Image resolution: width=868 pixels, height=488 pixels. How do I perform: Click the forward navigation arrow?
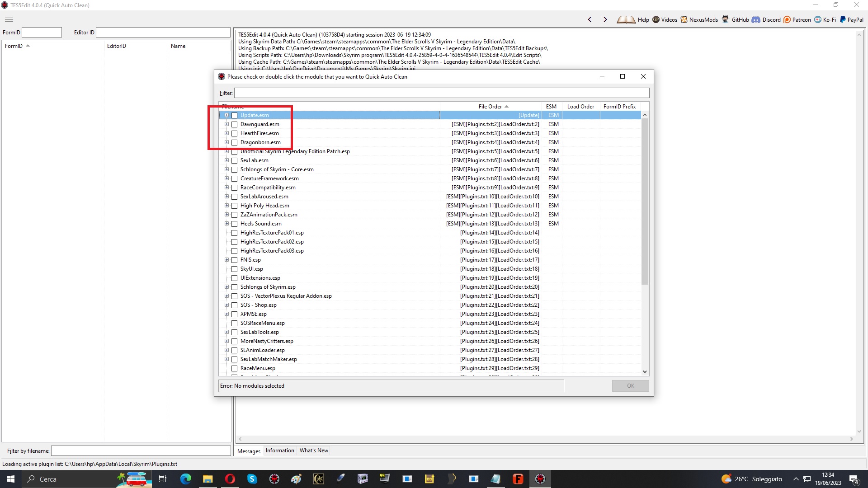[x=605, y=19]
